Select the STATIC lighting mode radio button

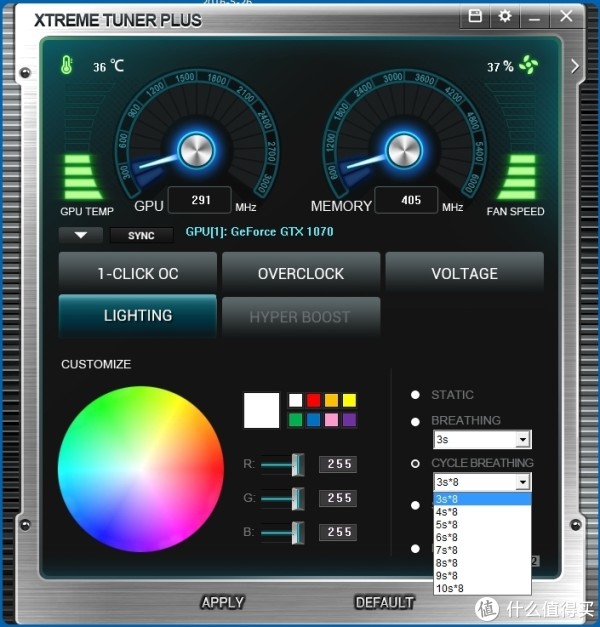(415, 395)
